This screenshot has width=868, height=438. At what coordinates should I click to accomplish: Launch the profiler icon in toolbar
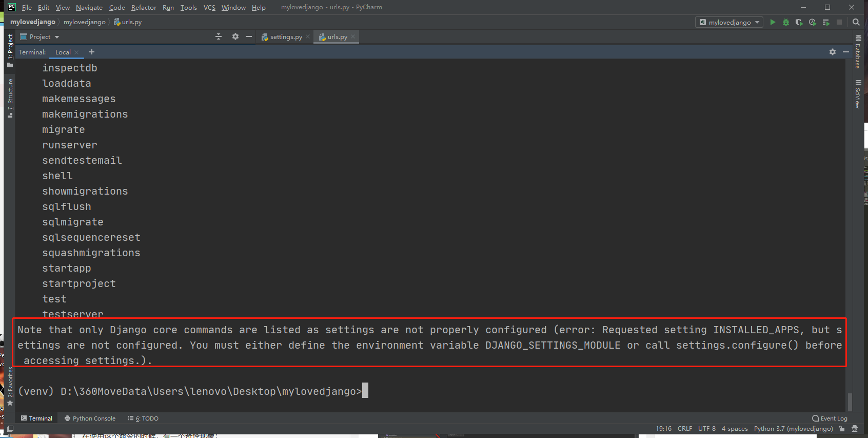(x=813, y=22)
